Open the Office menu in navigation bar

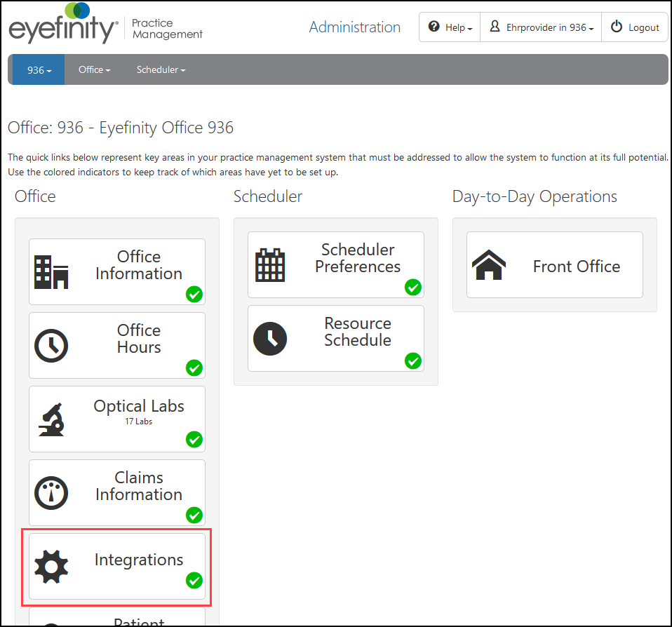click(x=95, y=70)
